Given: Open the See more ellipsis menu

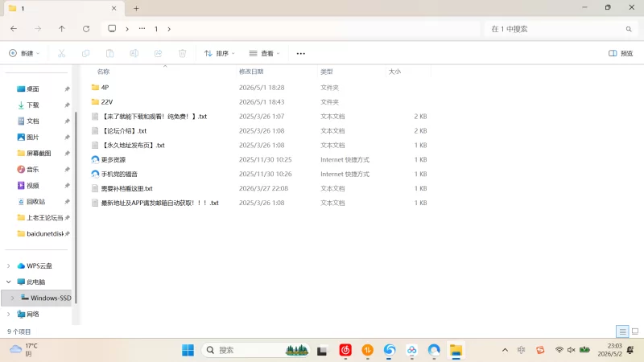Looking at the screenshot, I should tap(300, 53).
